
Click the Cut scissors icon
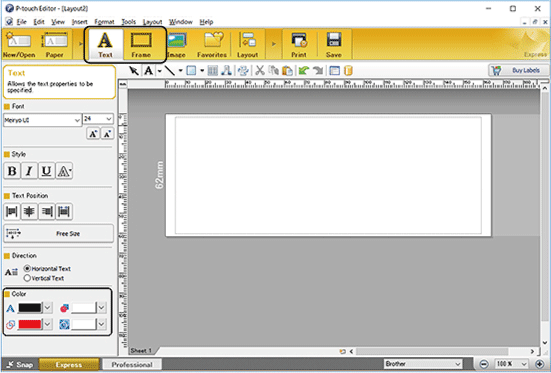[x=260, y=71]
